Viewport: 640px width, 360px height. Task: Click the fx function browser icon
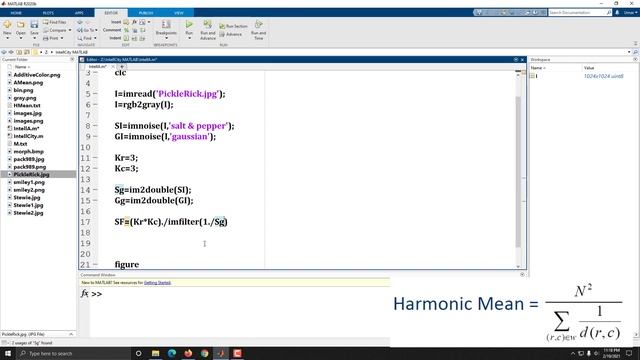click(84, 293)
